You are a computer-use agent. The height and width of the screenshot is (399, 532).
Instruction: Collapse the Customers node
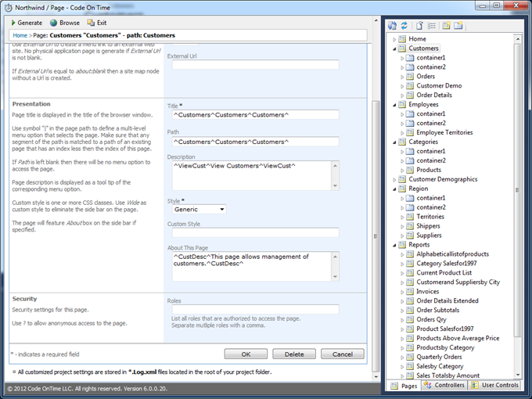(x=394, y=49)
